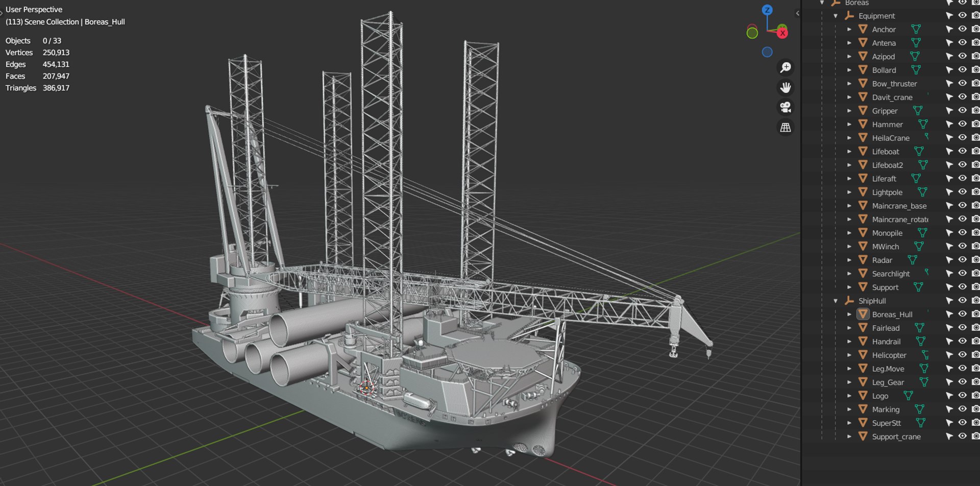Viewport: 980px width, 486px height.
Task: Click the Equipment collection icon
Action: 849,16
